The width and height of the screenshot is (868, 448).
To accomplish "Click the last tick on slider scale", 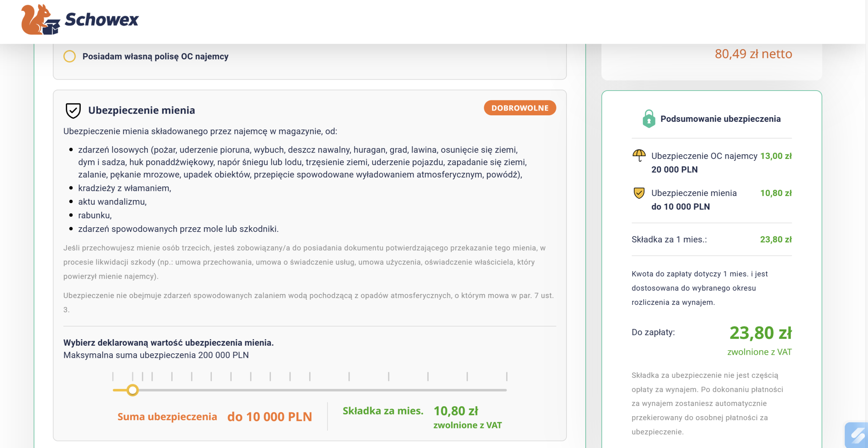I will point(507,376).
